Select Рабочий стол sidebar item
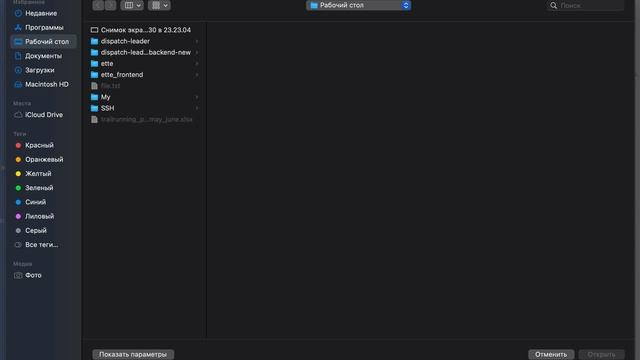The image size is (640, 360). coord(43,42)
